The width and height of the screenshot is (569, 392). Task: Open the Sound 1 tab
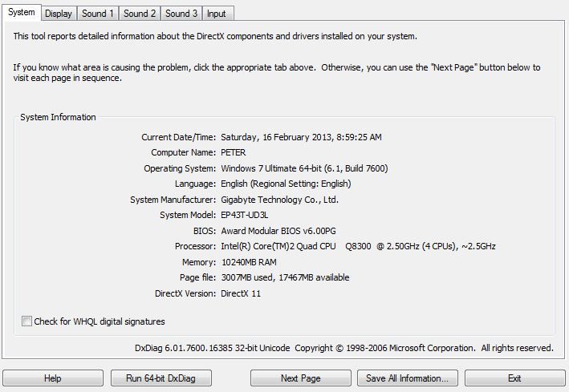click(x=98, y=14)
